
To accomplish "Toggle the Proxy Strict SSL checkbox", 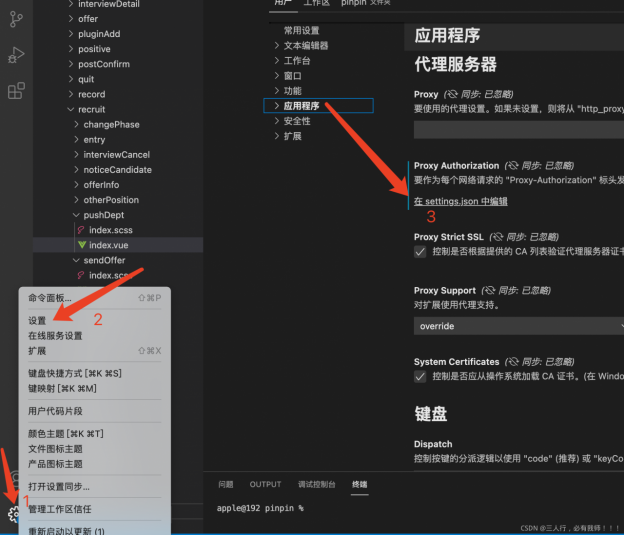I will pos(420,253).
